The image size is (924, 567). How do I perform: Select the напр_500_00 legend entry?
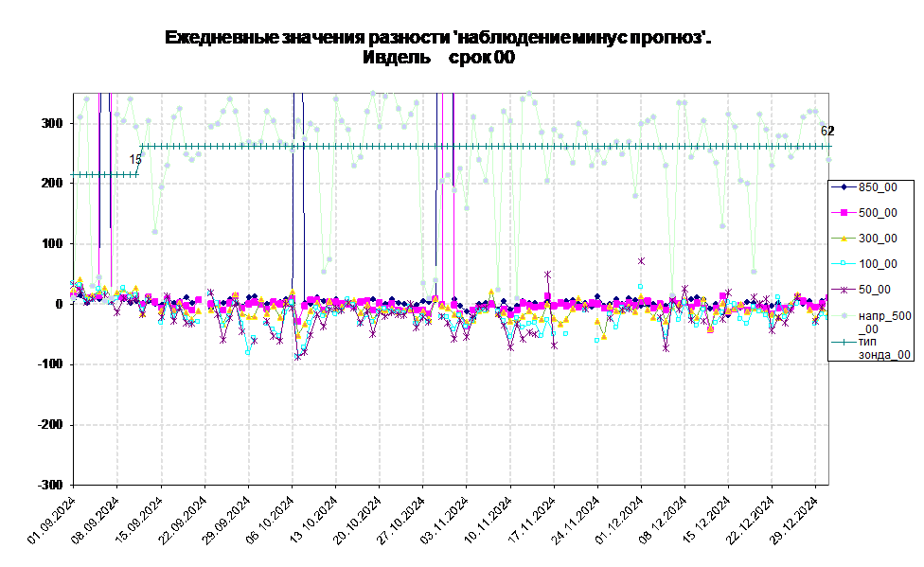883,322
